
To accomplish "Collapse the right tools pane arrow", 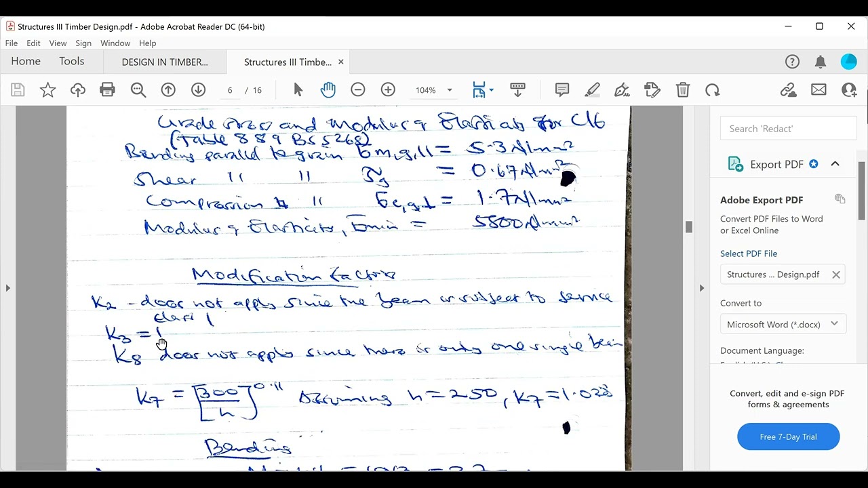I will pyautogui.click(x=701, y=288).
